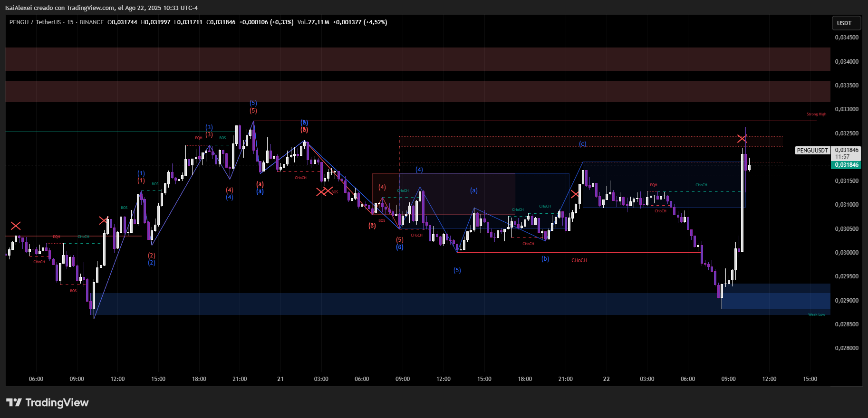Image resolution: width=868 pixels, height=418 pixels.
Task: Select the stacked (5) labels at the chart peak
Action: point(253,107)
